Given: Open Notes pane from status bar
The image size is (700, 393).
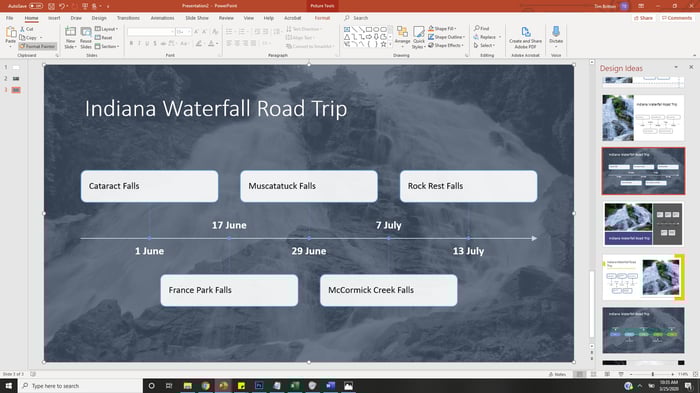Looking at the screenshot, I should click(558, 374).
